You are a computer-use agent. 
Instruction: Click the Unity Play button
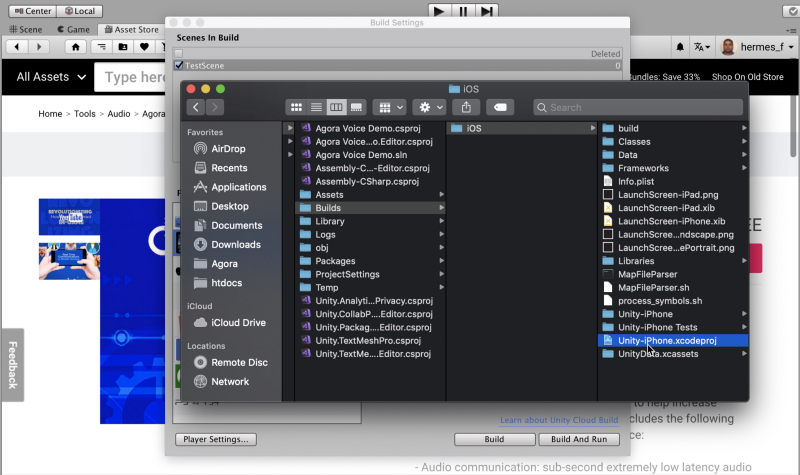point(439,11)
